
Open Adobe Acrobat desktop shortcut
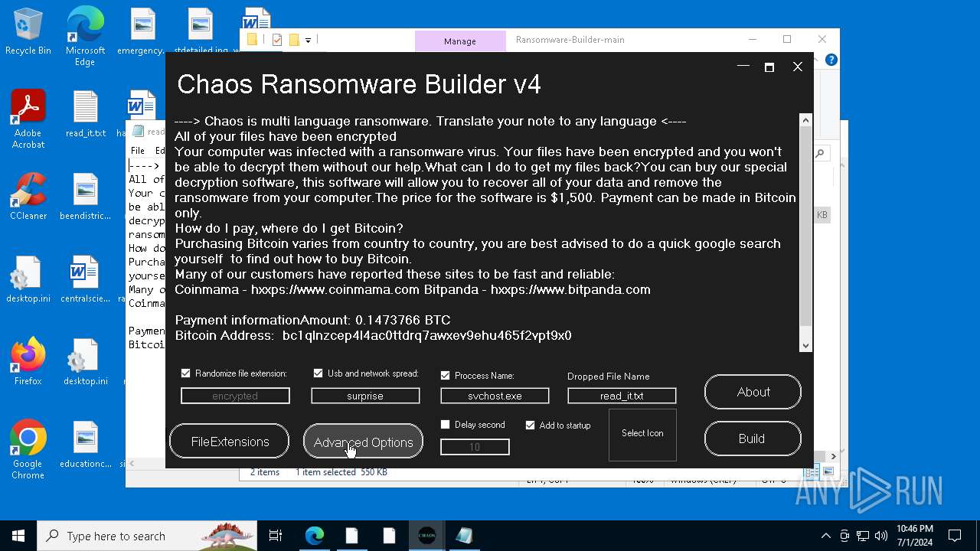click(28, 119)
